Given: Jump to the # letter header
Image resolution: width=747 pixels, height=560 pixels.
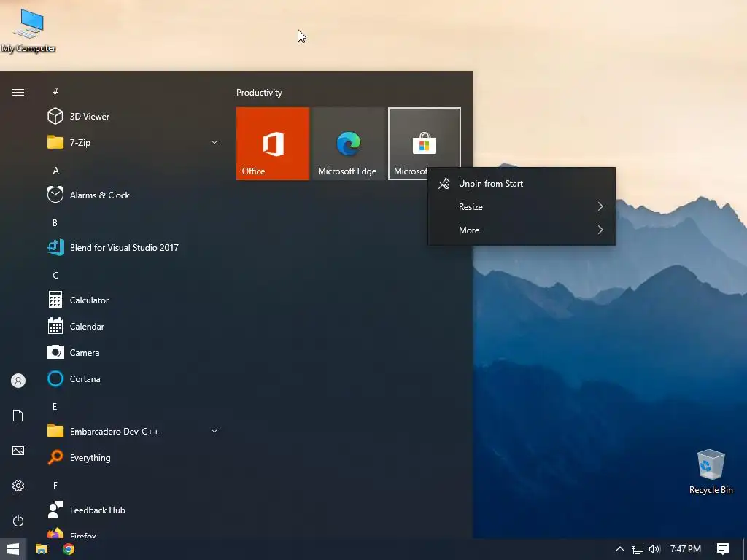Looking at the screenshot, I should click(x=55, y=91).
